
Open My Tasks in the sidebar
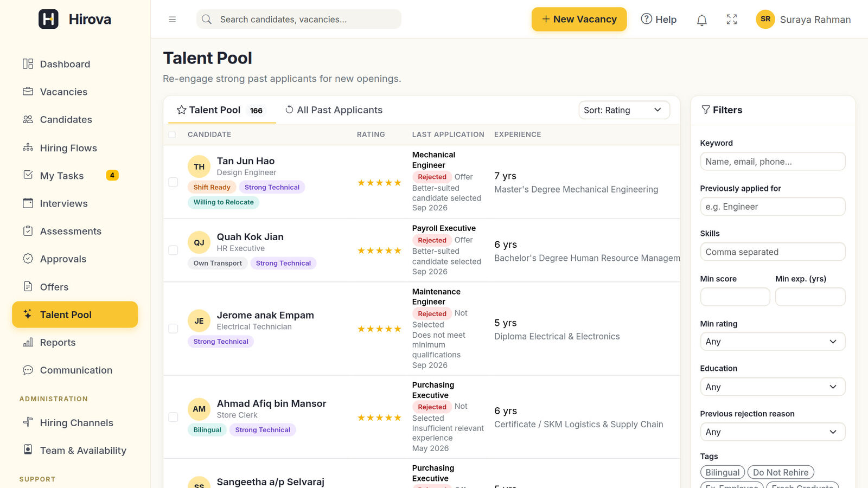[75, 176]
